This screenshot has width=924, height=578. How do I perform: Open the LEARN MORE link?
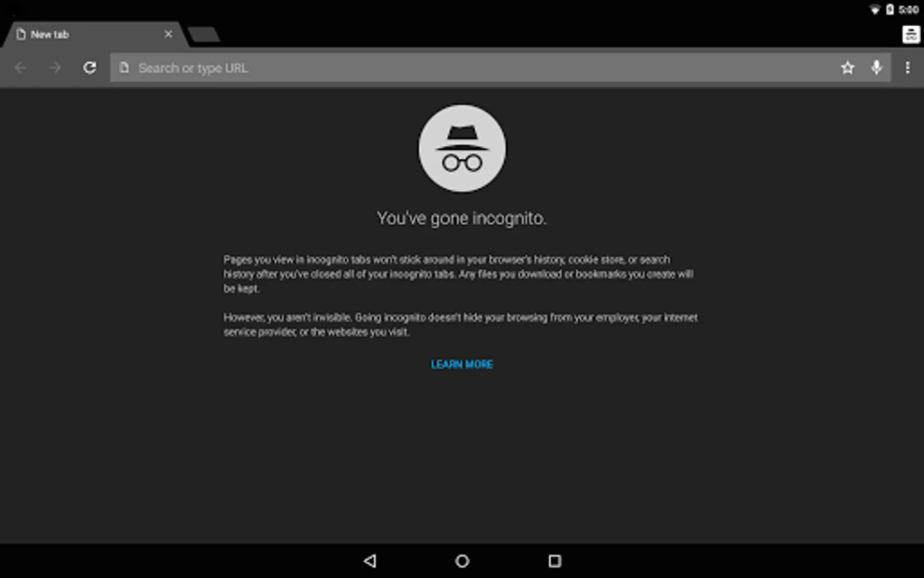[x=462, y=364]
